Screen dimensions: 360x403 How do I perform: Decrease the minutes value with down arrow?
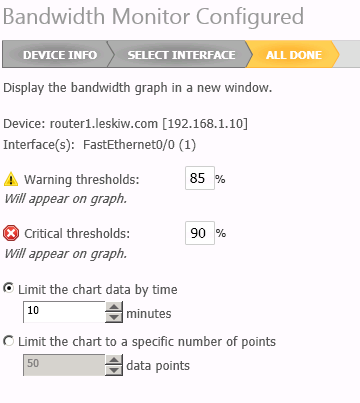(x=114, y=317)
